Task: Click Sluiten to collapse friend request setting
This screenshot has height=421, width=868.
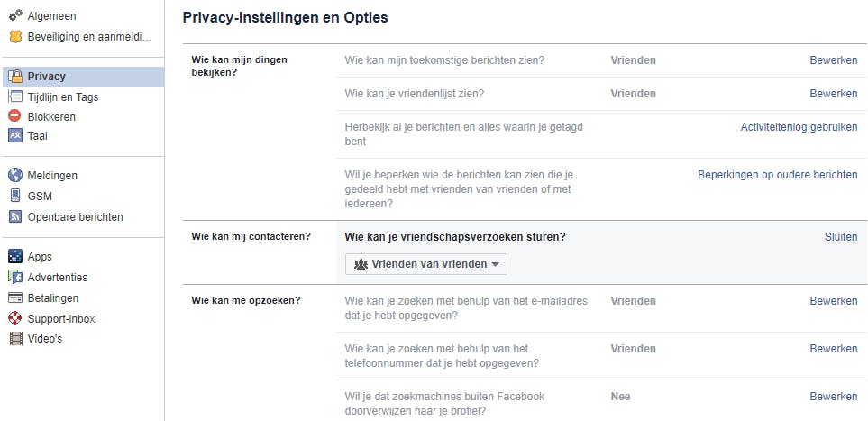Action: click(x=840, y=237)
